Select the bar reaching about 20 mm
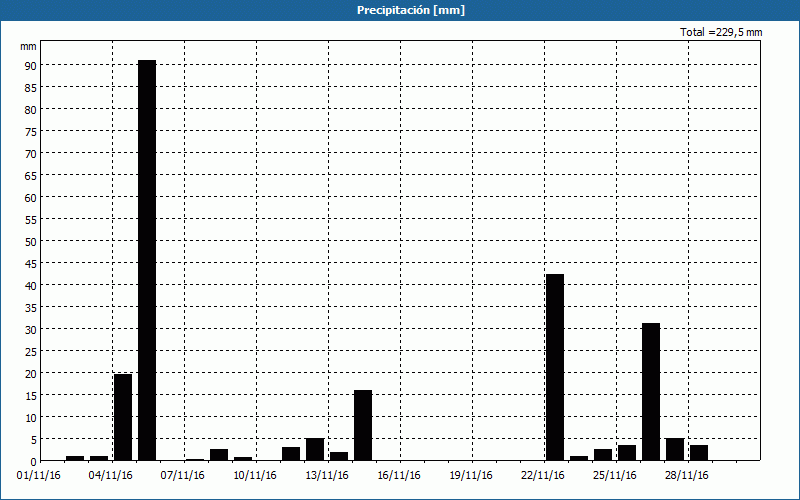 click(x=123, y=417)
